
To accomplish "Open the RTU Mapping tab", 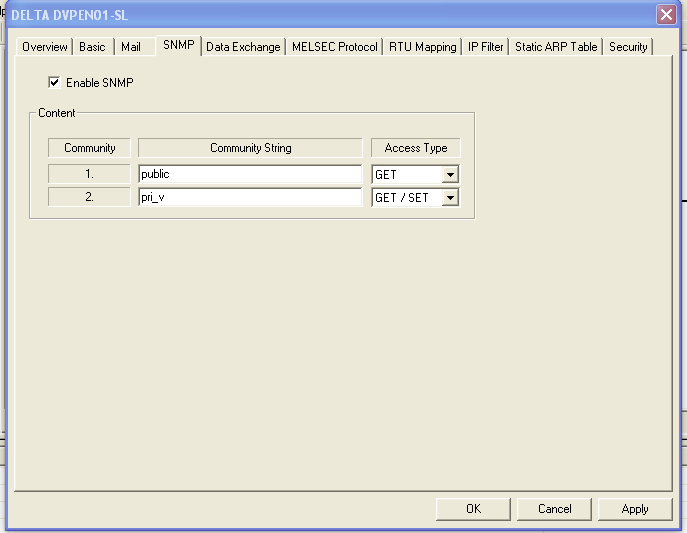I will pos(422,47).
